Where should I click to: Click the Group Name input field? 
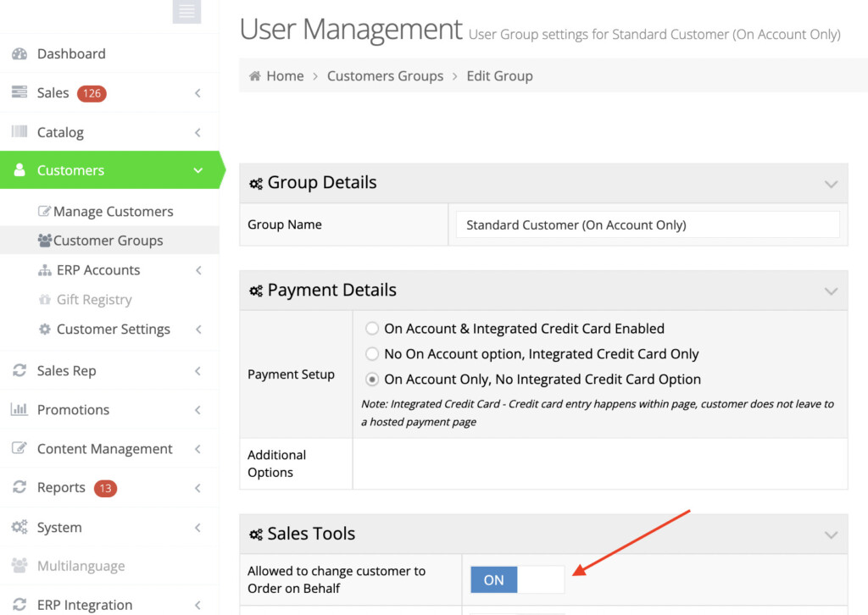pyautogui.click(x=648, y=224)
